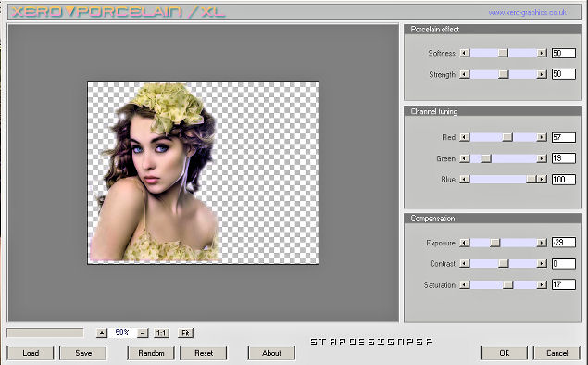Increase Saturation with right arrow

coord(542,285)
